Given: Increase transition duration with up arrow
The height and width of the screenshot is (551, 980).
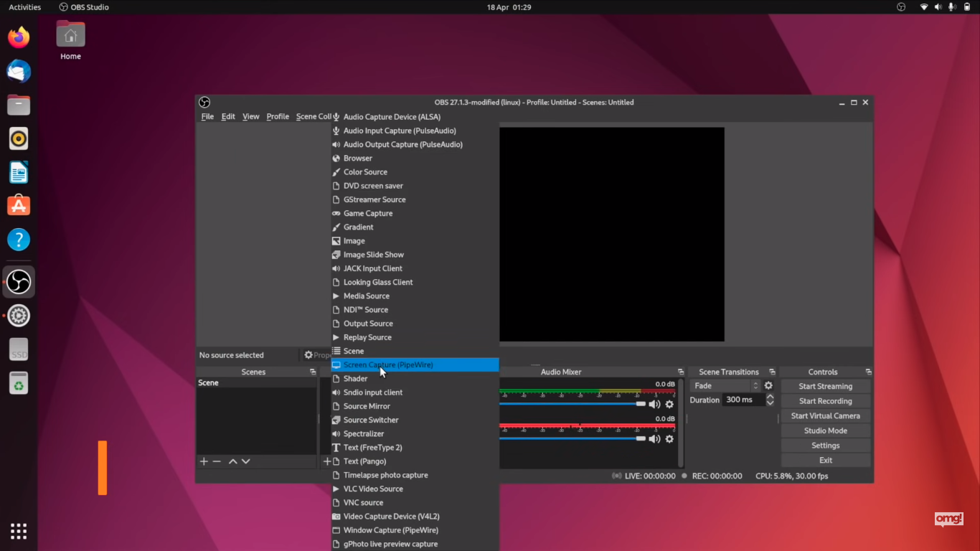Looking at the screenshot, I should [x=771, y=397].
